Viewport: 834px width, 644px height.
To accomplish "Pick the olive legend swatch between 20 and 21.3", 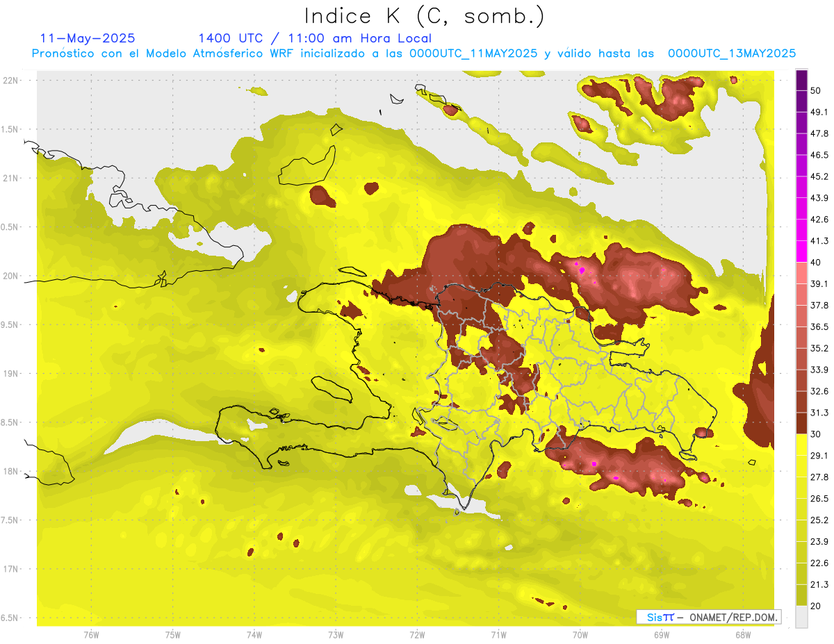I will click(801, 595).
